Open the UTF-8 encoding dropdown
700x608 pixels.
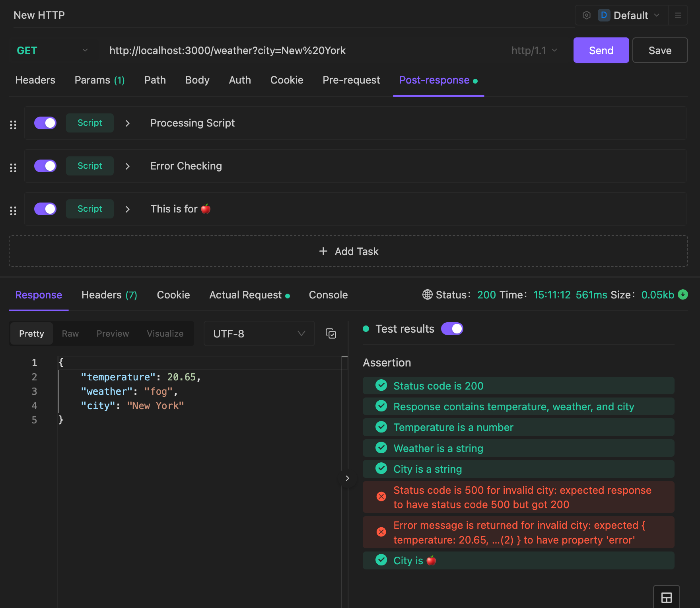click(259, 333)
